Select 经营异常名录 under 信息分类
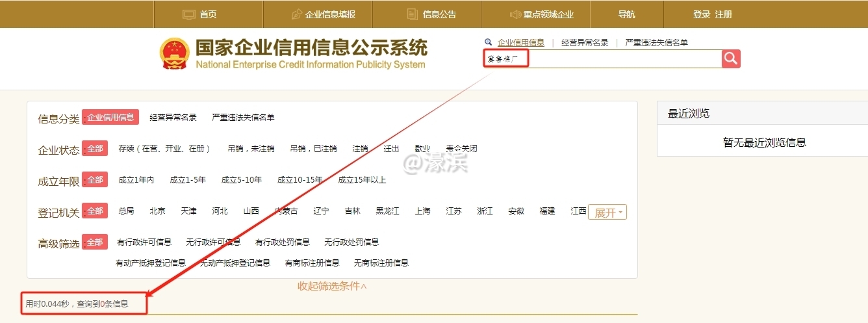This screenshot has height=323, width=868. [x=173, y=118]
